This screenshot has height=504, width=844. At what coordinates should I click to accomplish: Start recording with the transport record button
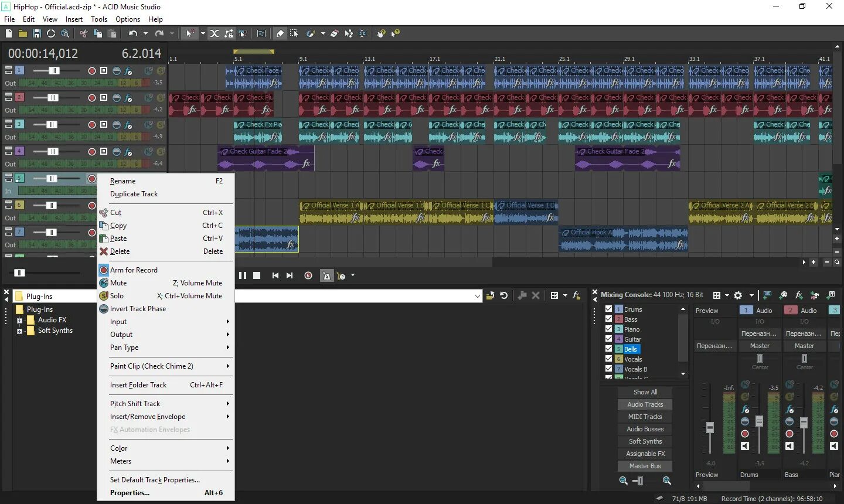[308, 275]
